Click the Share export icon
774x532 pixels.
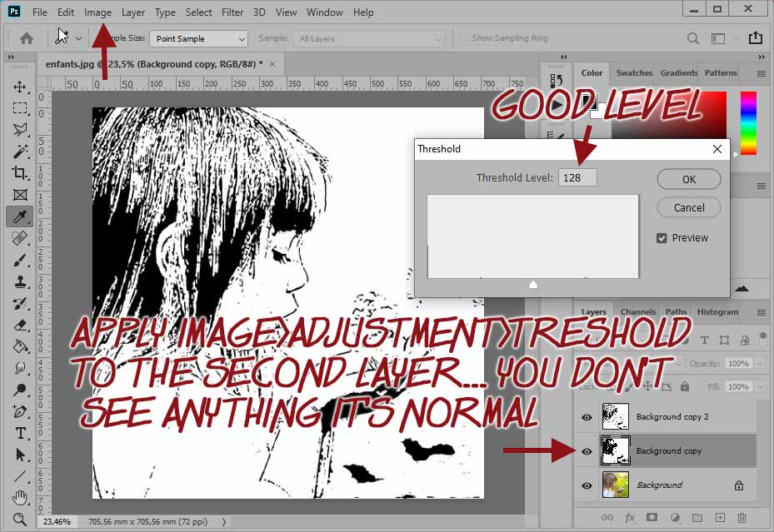tap(756, 38)
